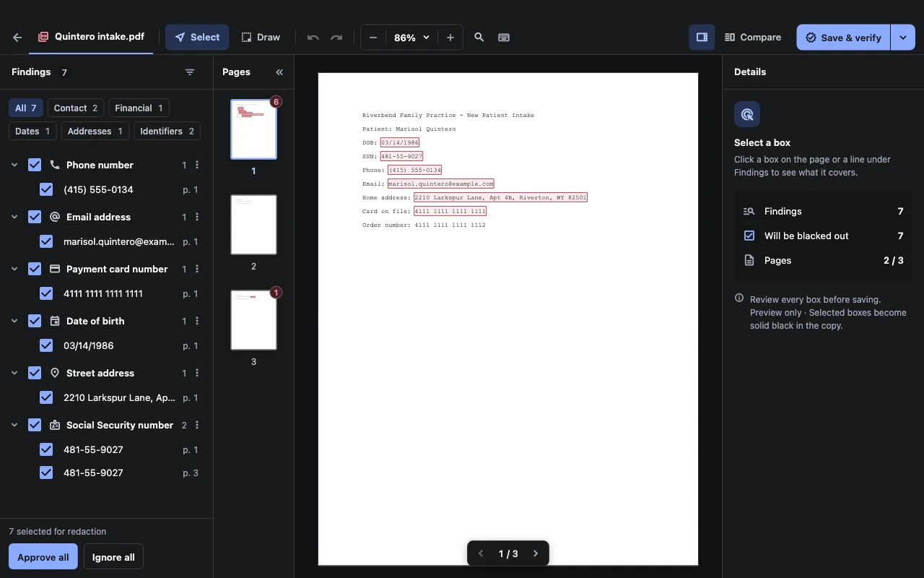
Task: Uncheck the 4111 1111 1111 1111 finding
Action: (46, 293)
